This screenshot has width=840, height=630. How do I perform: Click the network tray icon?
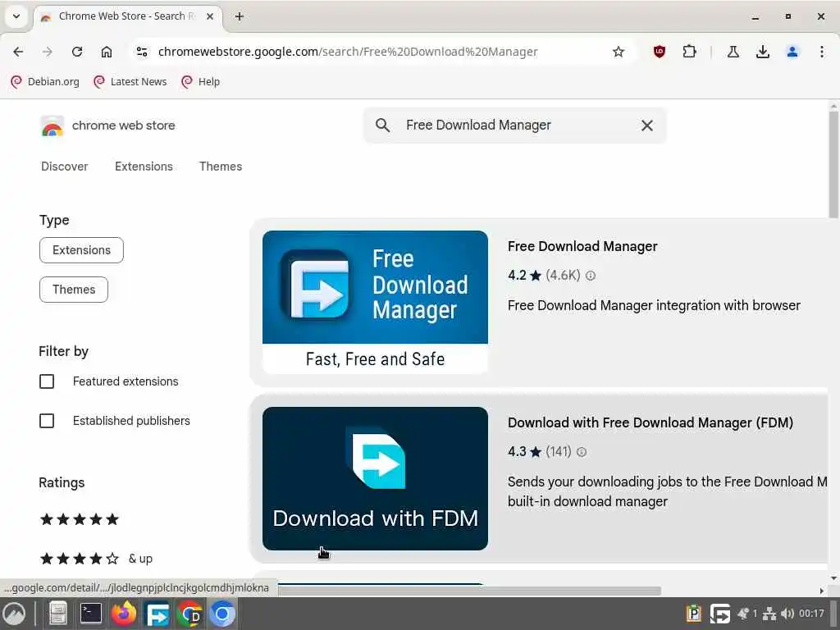pyautogui.click(x=769, y=614)
